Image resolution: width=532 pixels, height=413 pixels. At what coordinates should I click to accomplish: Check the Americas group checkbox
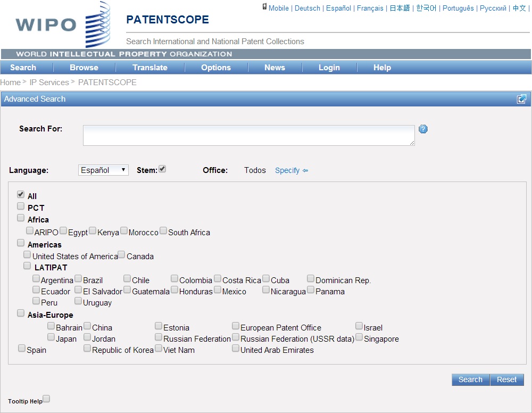pyautogui.click(x=21, y=243)
